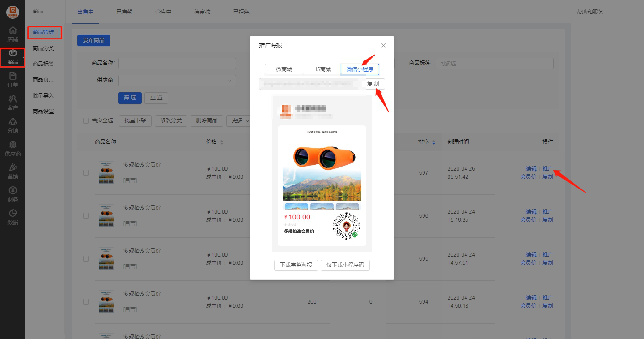
Task: Open the 分销 distribution sidebar icon
Action: click(x=13, y=122)
